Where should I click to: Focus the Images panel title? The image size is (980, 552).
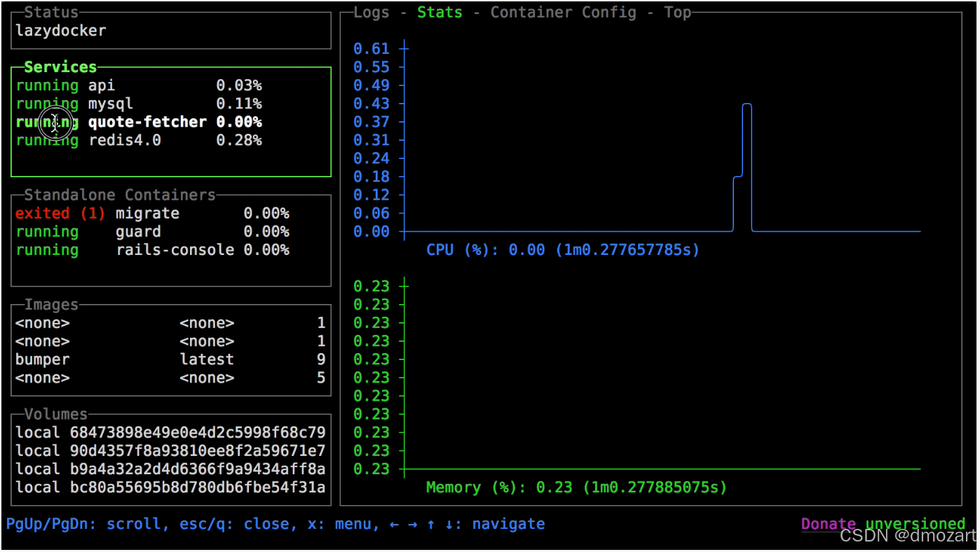pyautogui.click(x=51, y=305)
